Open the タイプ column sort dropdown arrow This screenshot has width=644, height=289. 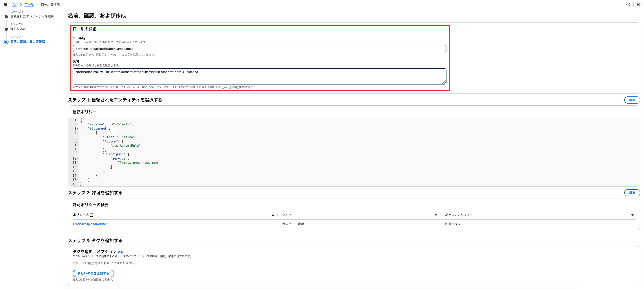pyautogui.click(x=436, y=215)
